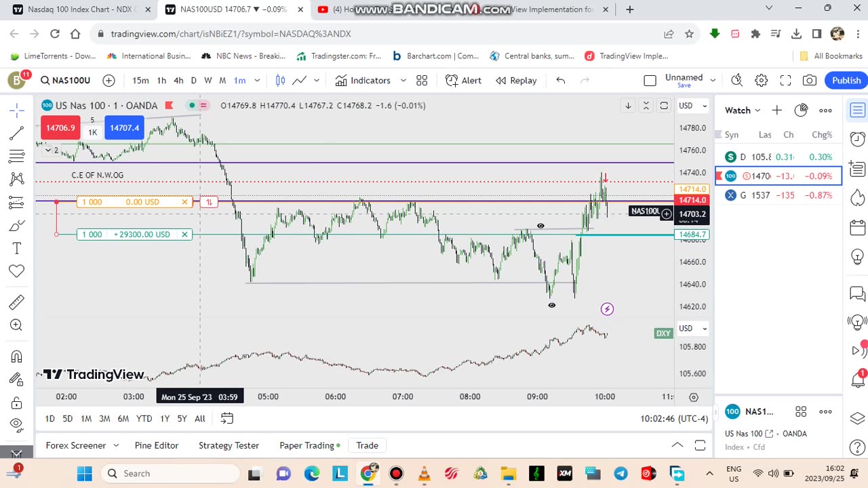Open the Unnamed layout dropdown
Viewport: 868px width, 488px height.
tap(713, 80)
